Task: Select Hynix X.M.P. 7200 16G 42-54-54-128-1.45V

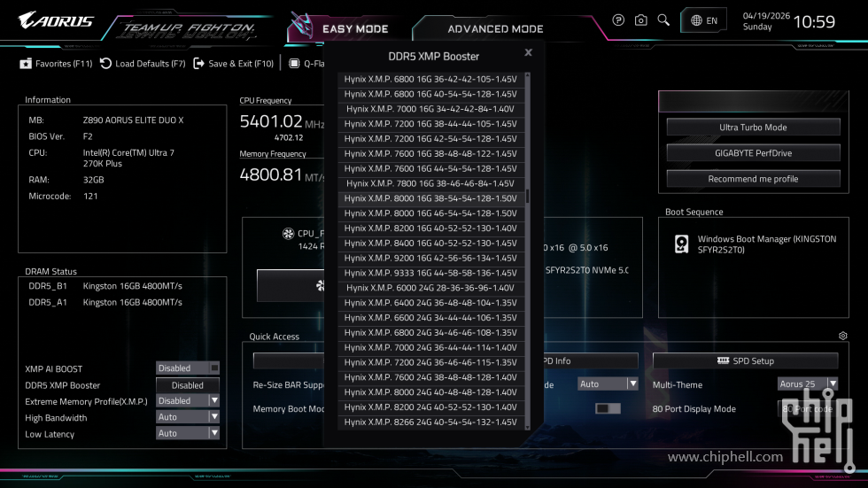Action: [x=430, y=139]
